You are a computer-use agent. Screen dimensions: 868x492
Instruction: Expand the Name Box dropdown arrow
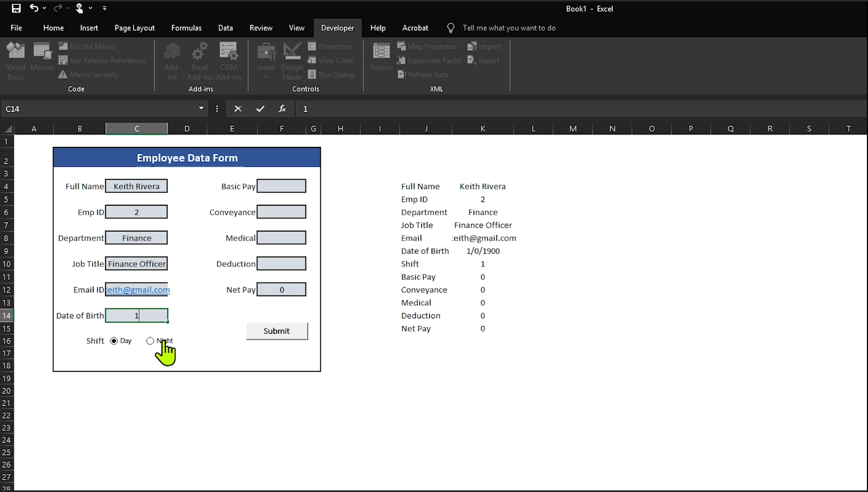click(201, 109)
